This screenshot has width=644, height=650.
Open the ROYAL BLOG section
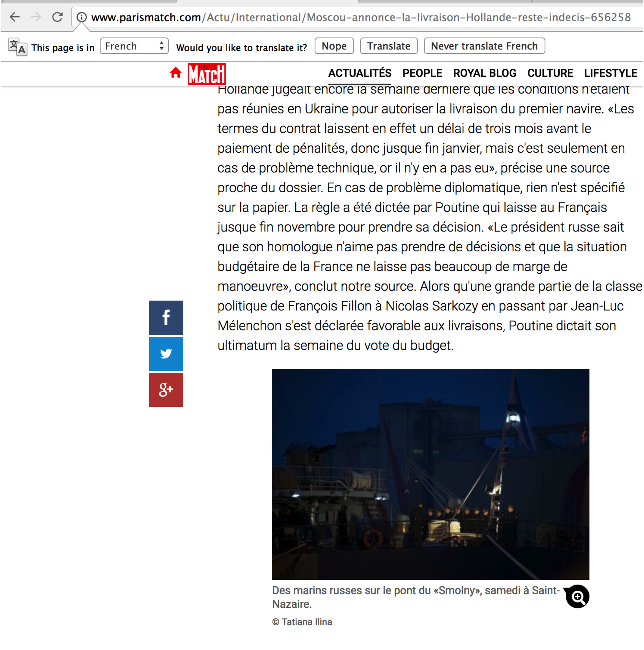pyautogui.click(x=485, y=73)
